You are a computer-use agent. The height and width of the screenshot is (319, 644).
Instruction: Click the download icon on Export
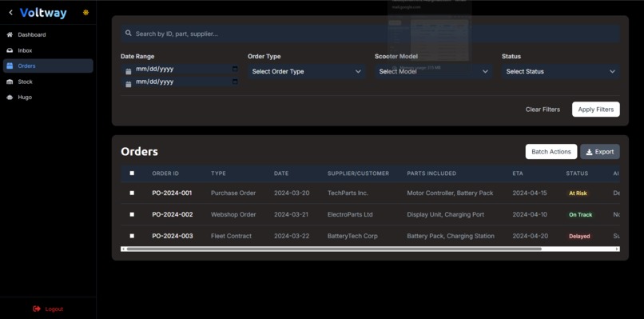click(589, 152)
